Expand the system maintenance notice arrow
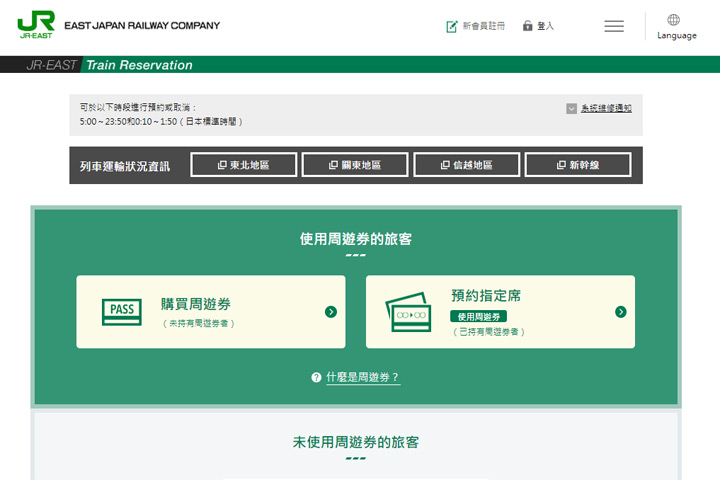This screenshot has height=480, width=720. (x=571, y=108)
